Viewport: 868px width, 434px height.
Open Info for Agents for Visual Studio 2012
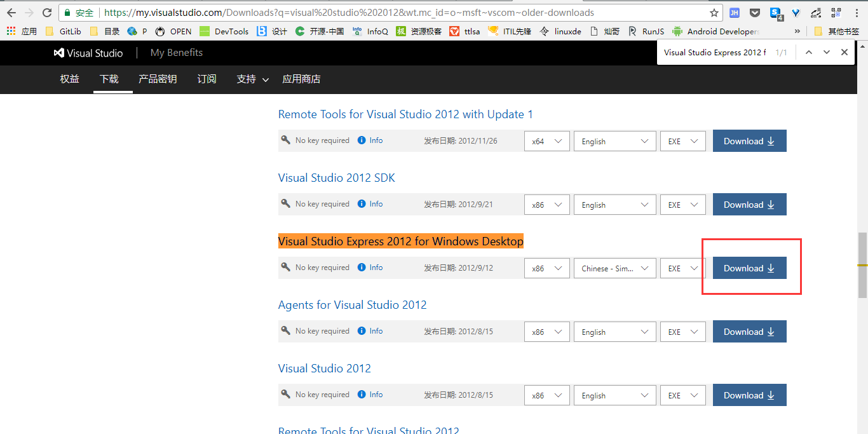pos(370,331)
